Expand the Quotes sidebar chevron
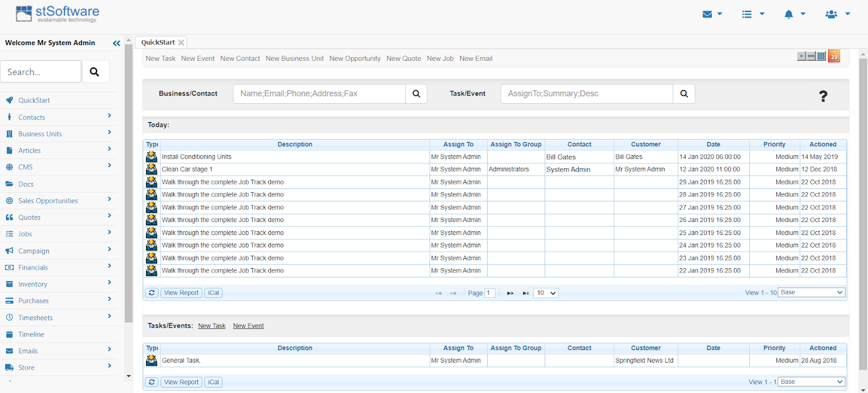This screenshot has height=393, width=868. pos(110,215)
